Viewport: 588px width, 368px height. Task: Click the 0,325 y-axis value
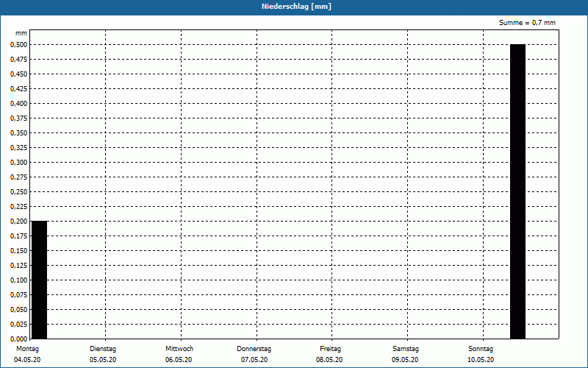pyautogui.click(x=19, y=148)
